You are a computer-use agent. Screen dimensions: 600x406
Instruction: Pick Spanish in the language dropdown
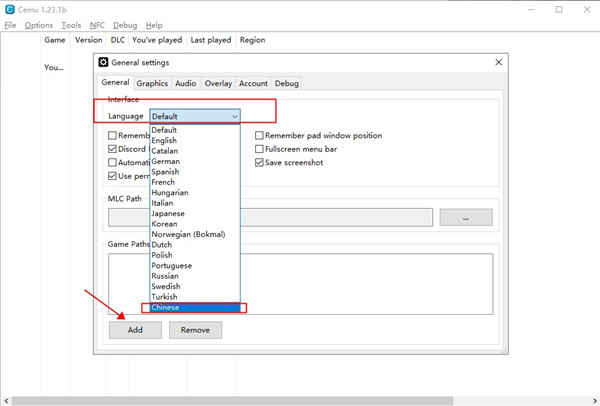coord(195,171)
